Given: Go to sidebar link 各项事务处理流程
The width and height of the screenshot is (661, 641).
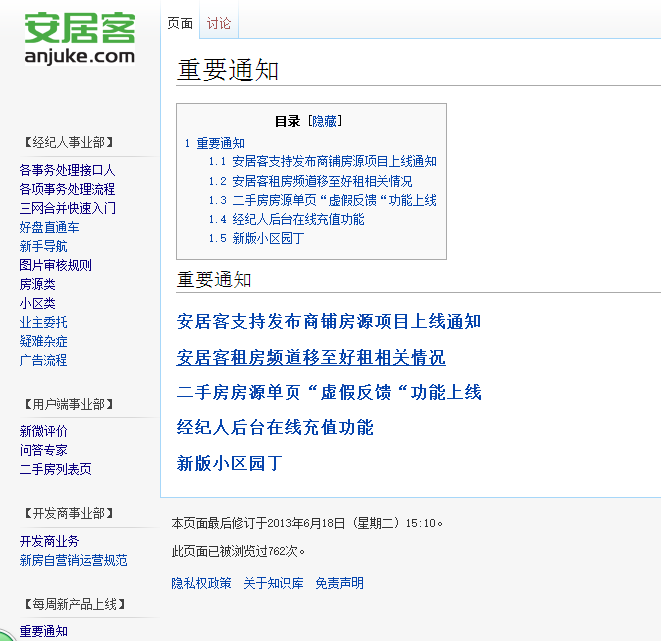Looking at the screenshot, I should [67, 189].
